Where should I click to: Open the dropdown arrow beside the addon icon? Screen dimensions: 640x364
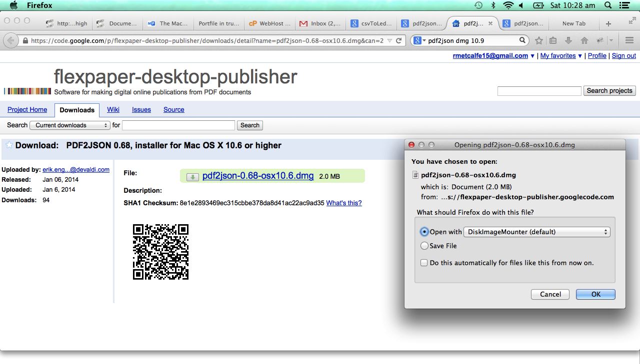point(610,40)
